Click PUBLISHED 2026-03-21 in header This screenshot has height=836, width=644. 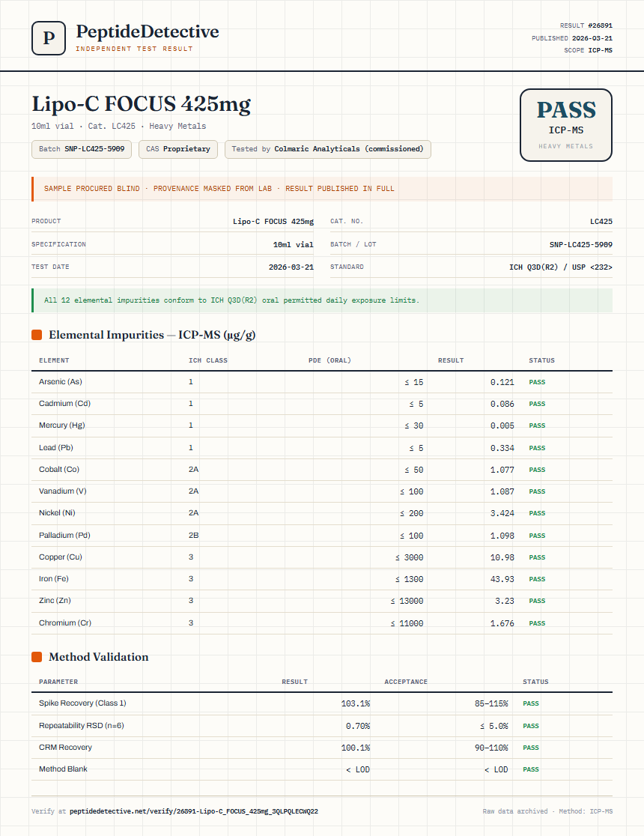coord(571,38)
